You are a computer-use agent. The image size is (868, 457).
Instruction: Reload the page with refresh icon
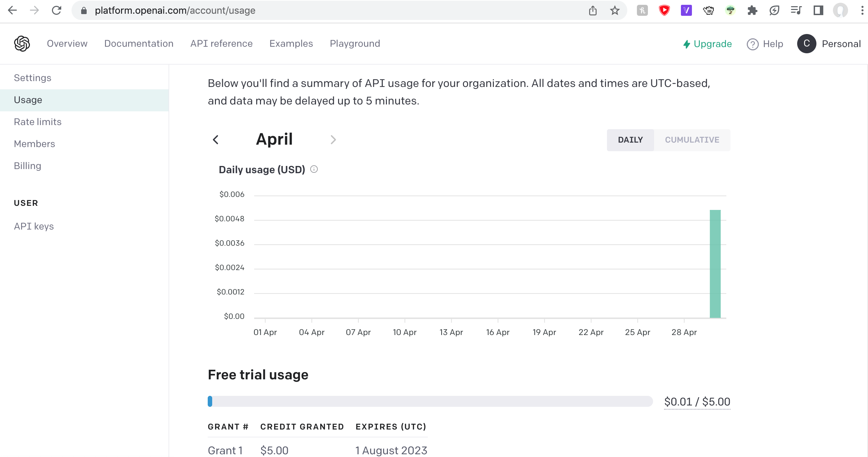(x=56, y=11)
